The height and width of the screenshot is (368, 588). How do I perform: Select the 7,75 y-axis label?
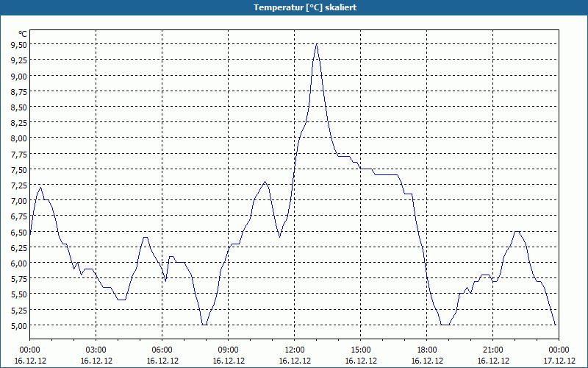point(20,154)
